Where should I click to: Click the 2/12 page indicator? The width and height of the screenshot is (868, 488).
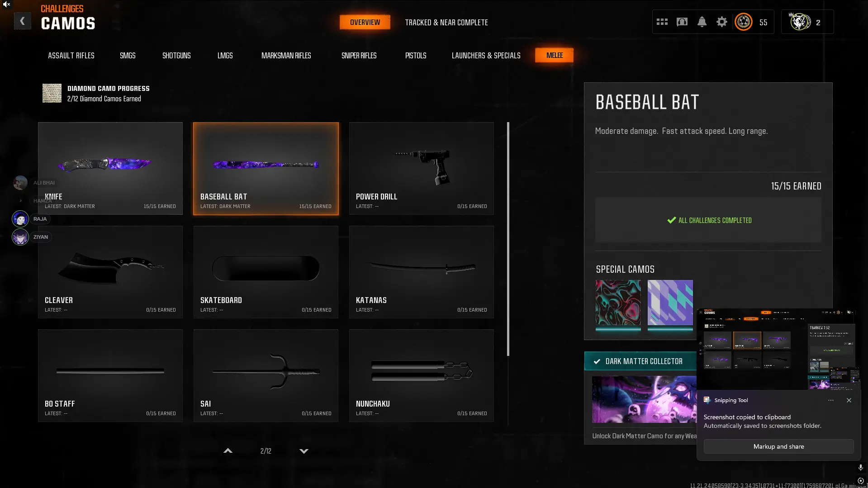(266, 451)
